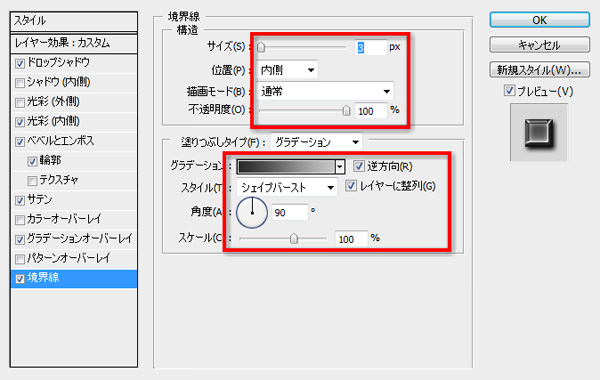The width and height of the screenshot is (600, 380).
Task: Click the style preview thumbnail
Action: (x=539, y=133)
